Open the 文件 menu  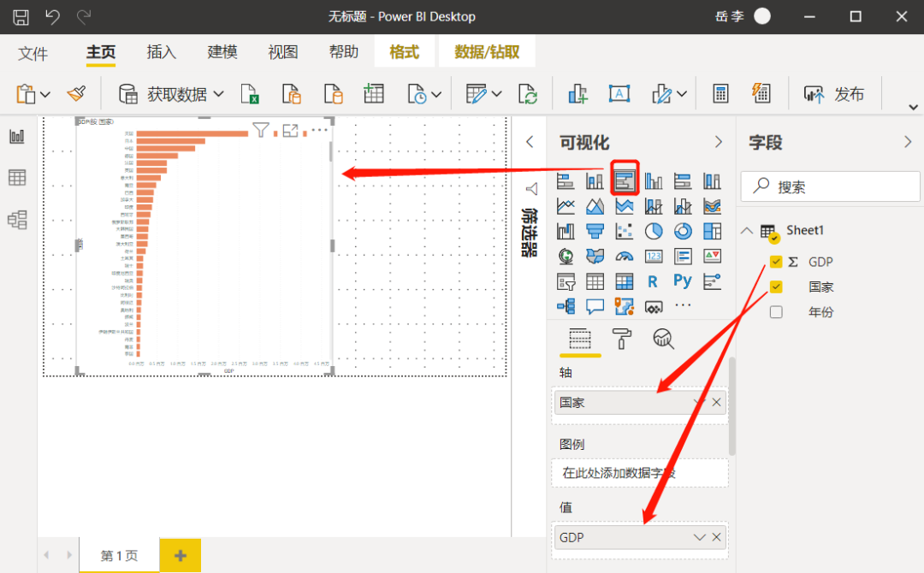click(33, 53)
